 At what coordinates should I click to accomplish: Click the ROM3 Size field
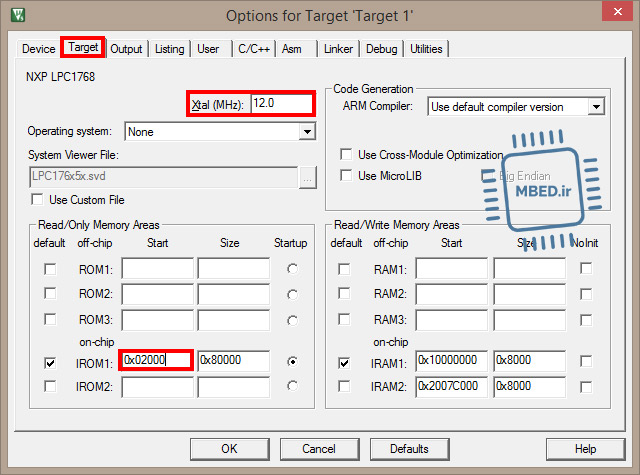tap(234, 320)
